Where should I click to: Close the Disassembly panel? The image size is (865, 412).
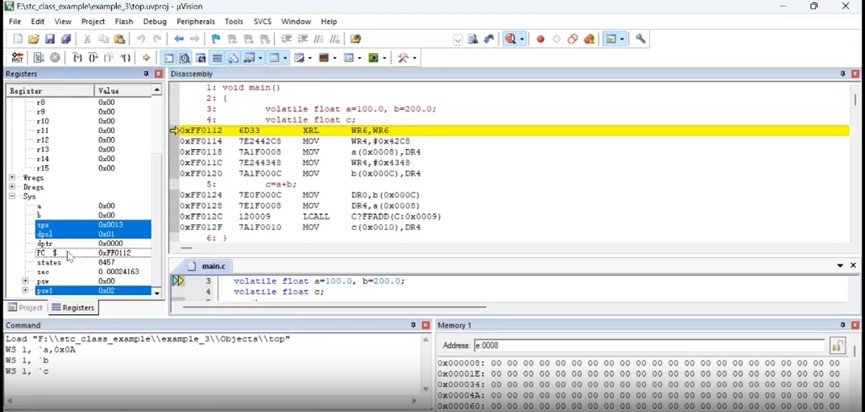(857, 74)
